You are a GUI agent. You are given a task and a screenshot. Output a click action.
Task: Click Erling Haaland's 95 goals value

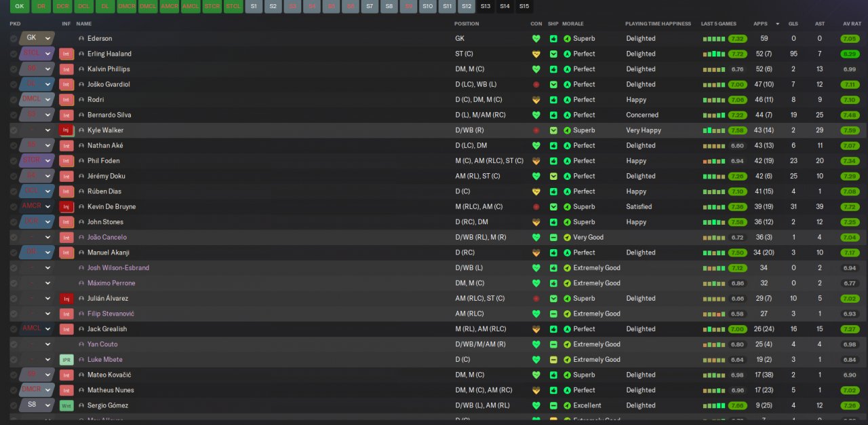pyautogui.click(x=793, y=54)
